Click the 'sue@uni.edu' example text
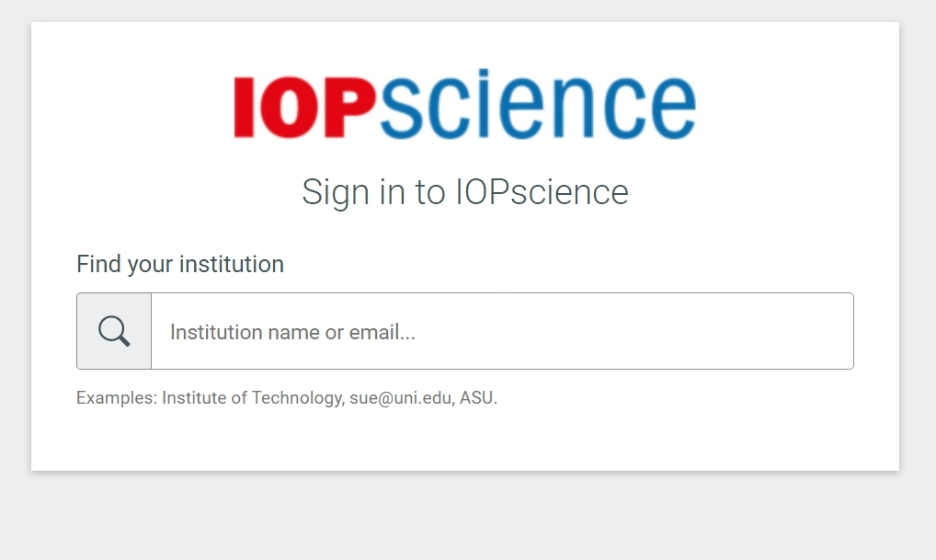 point(401,397)
